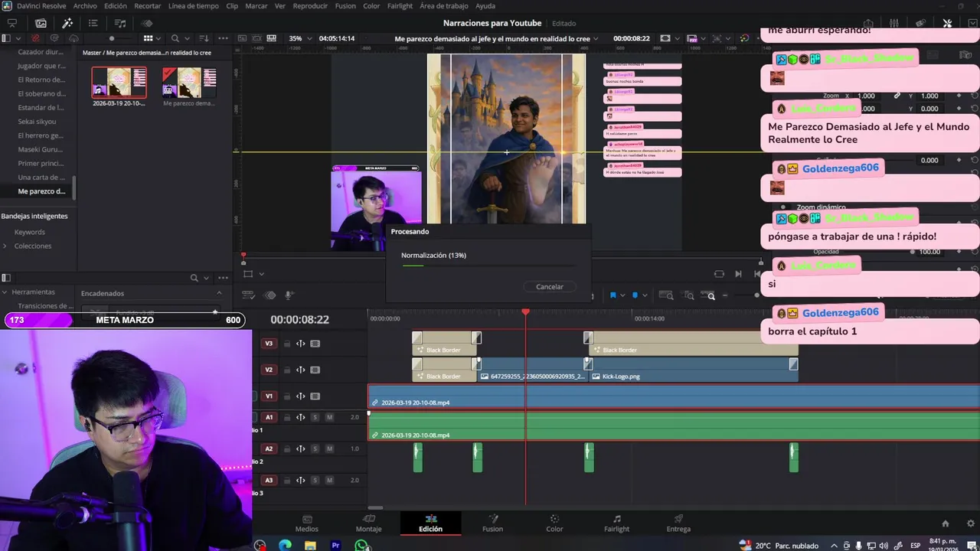Viewport: 980px width, 551px height.
Task: Click the Kick-Logo.png clip on V2
Action: tap(691, 370)
